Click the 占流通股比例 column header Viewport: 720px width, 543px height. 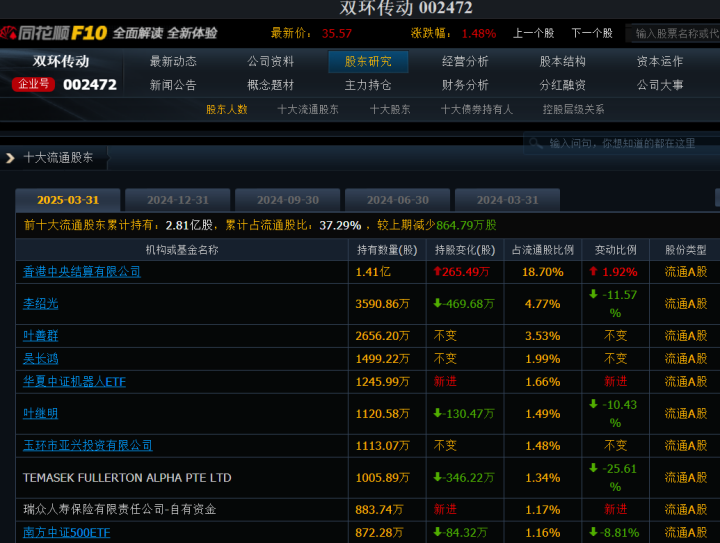click(543, 250)
